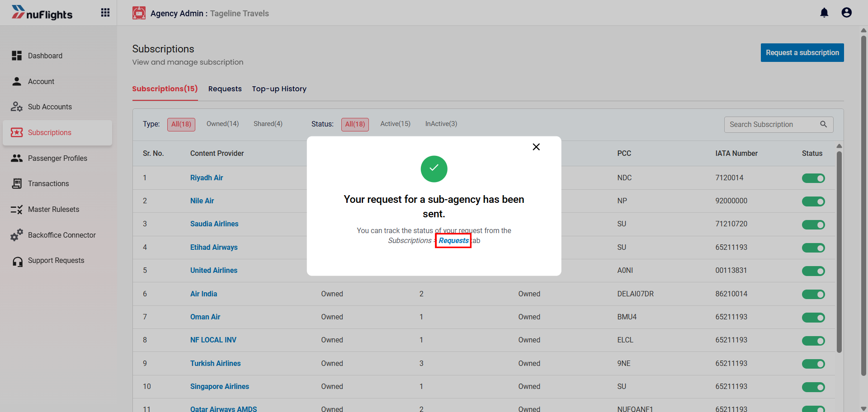The width and height of the screenshot is (868, 412).
Task: Click the Subscriptions ticket icon
Action: pos(17,132)
